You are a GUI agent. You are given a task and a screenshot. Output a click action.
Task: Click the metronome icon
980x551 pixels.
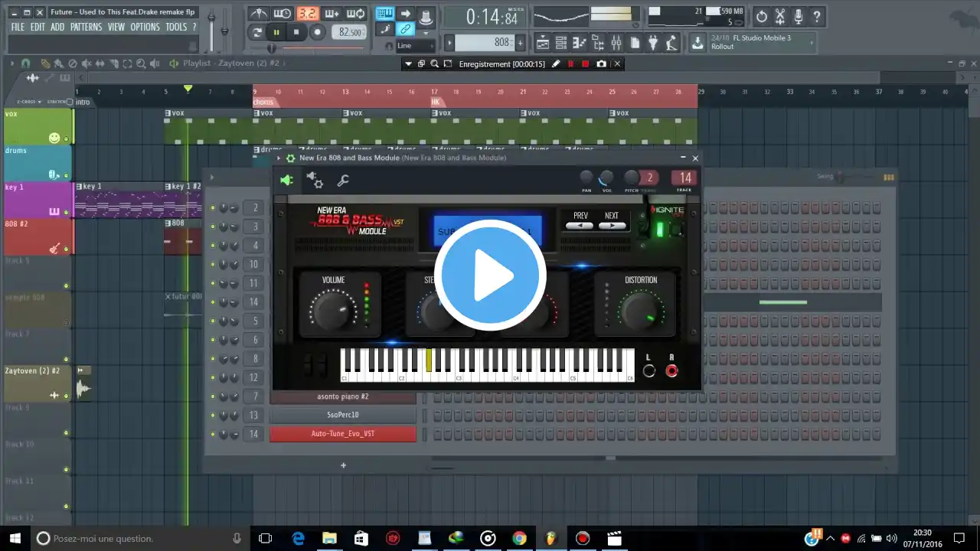tap(259, 14)
